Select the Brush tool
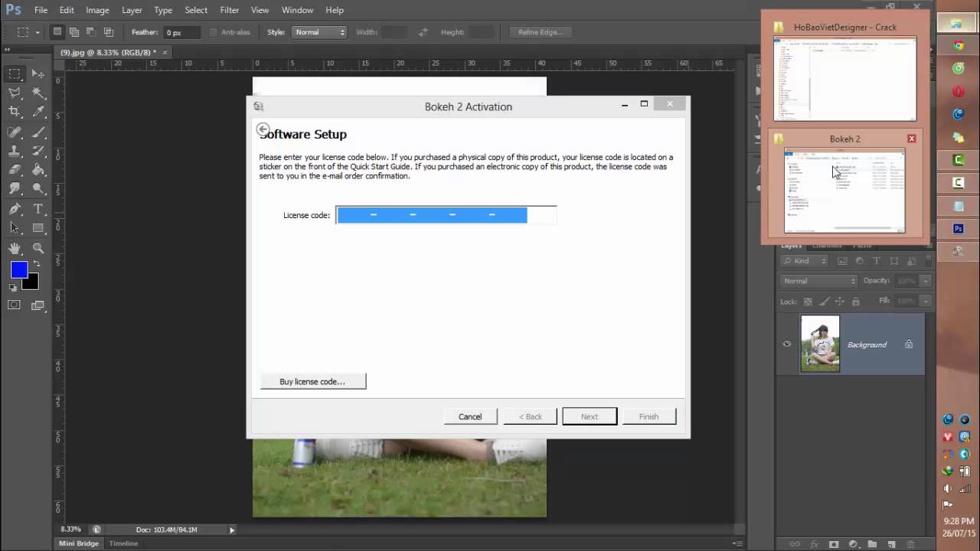The image size is (980, 551). click(38, 132)
